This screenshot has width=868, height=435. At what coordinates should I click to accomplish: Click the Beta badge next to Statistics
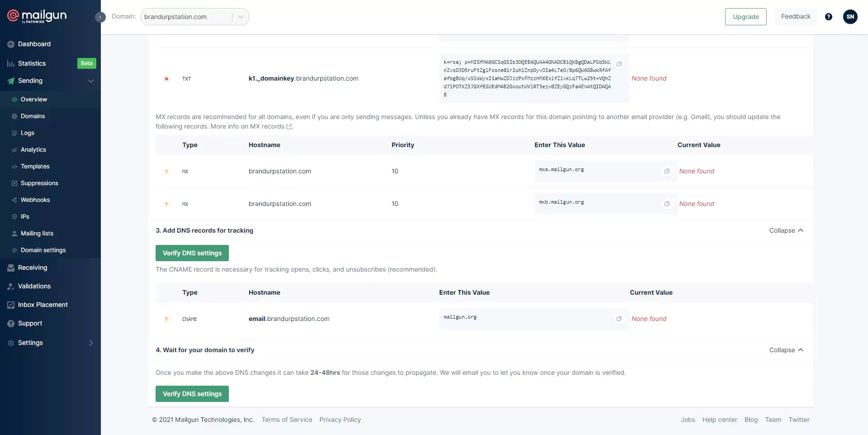pos(86,63)
